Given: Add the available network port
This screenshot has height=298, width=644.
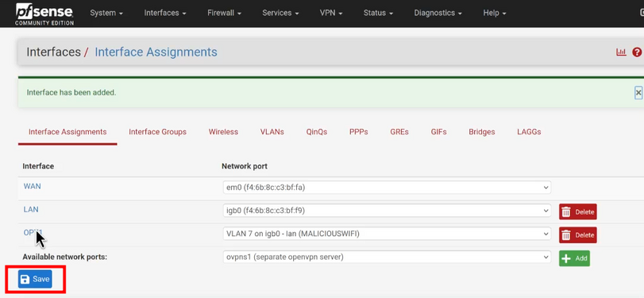Looking at the screenshot, I should coord(574,258).
